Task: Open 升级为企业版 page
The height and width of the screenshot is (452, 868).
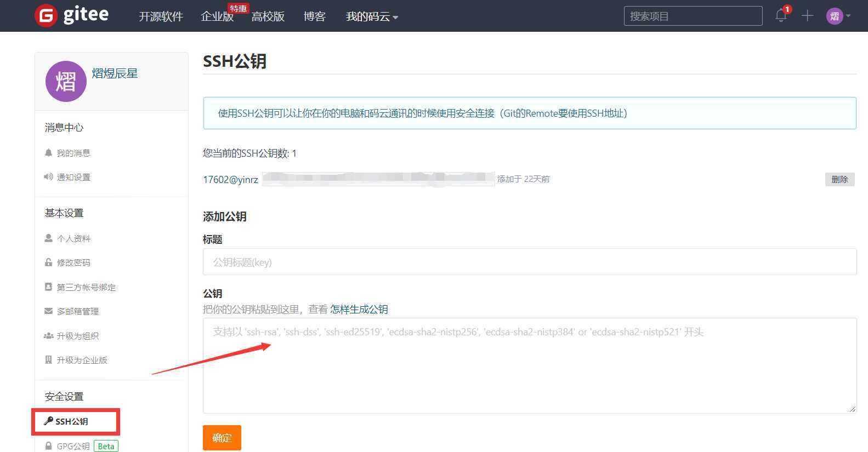Action: click(82, 360)
